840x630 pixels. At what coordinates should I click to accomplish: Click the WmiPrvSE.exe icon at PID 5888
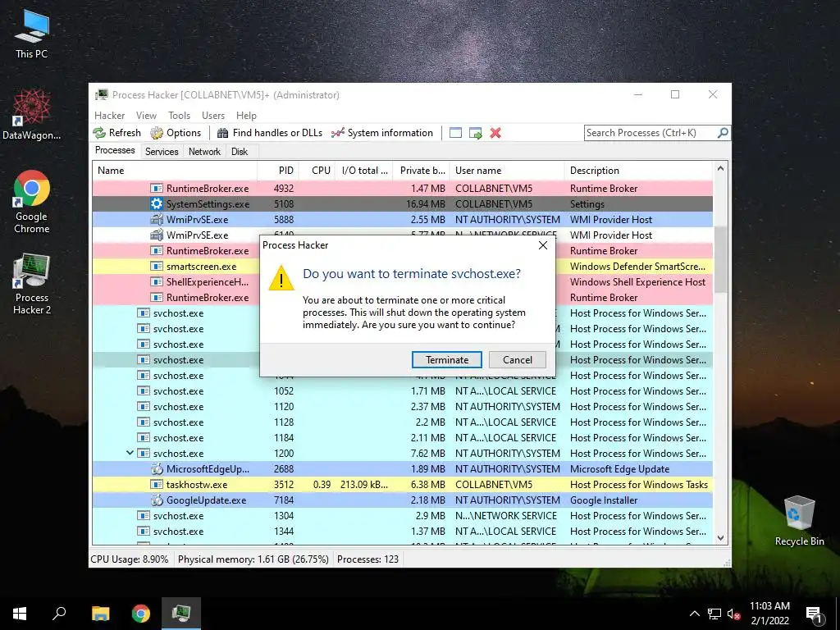point(157,219)
